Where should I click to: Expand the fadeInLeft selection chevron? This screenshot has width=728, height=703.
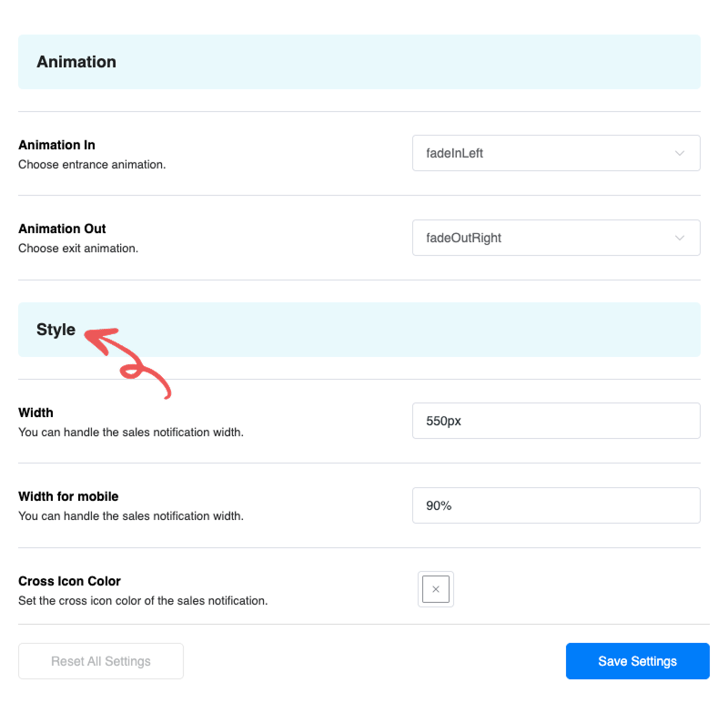(680, 153)
